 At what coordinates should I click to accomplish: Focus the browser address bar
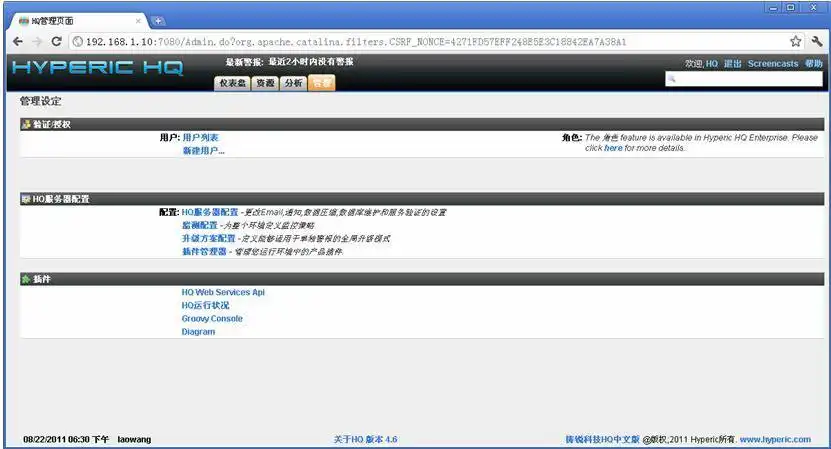pyautogui.click(x=429, y=41)
